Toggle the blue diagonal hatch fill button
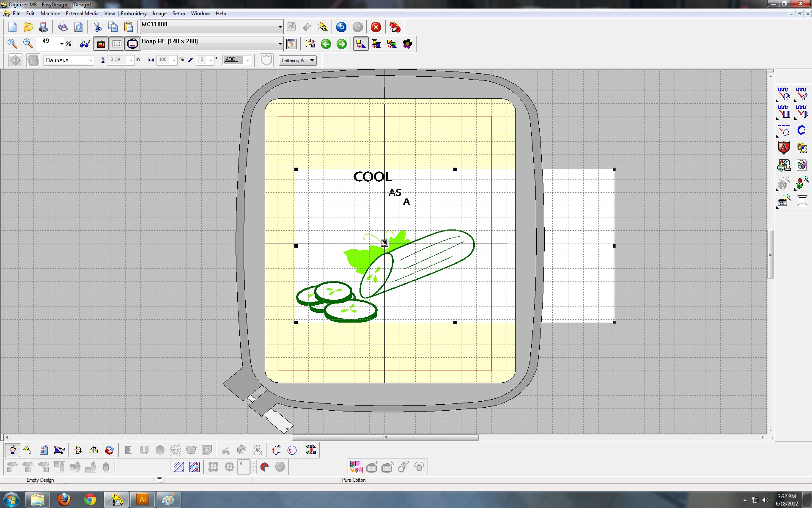 tap(179, 467)
